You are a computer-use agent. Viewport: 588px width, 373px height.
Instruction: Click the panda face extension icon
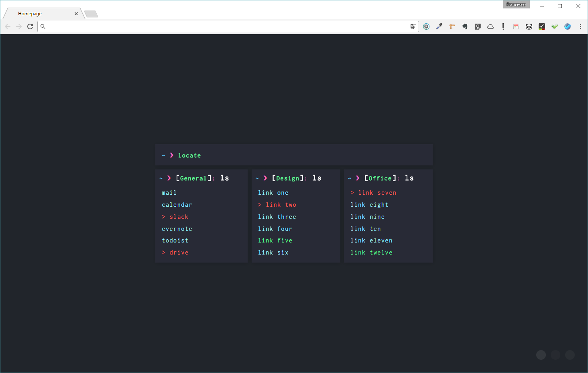(529, 26)
